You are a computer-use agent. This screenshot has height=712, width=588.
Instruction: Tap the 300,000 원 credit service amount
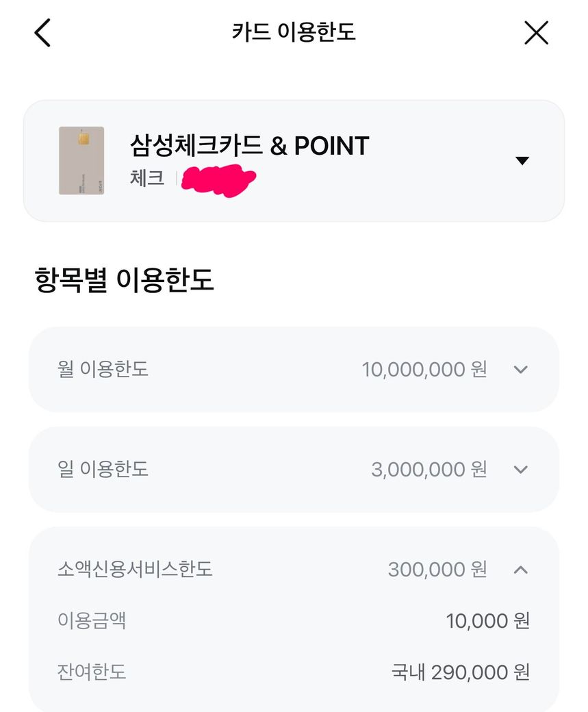coord(437,569)
